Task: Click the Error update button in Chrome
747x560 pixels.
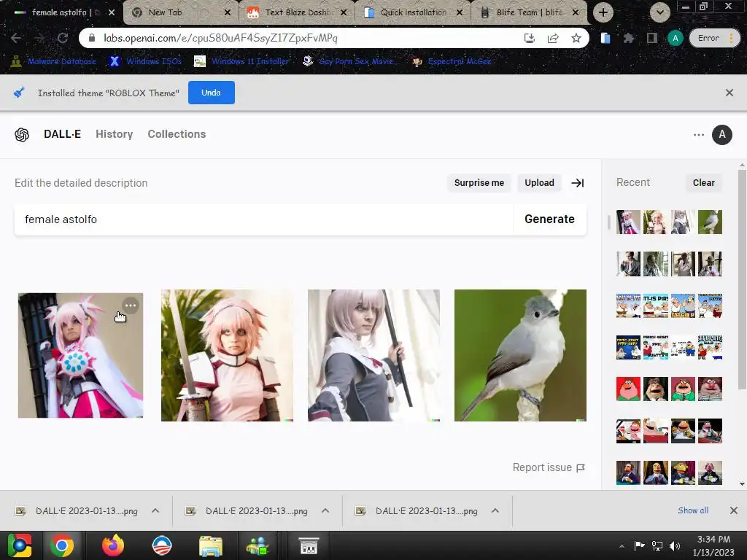Action: (x=714, y=38)
